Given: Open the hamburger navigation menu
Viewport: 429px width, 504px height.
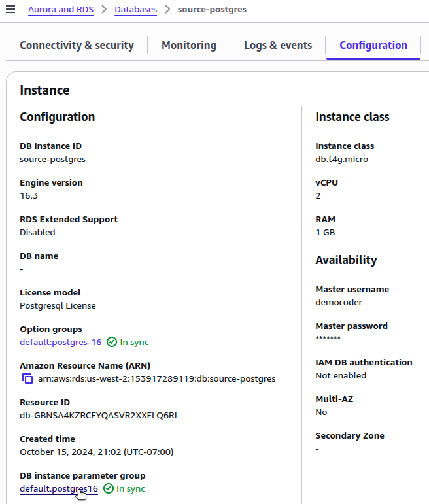Looking at the screenshot, I should click(x=10, y=10).
